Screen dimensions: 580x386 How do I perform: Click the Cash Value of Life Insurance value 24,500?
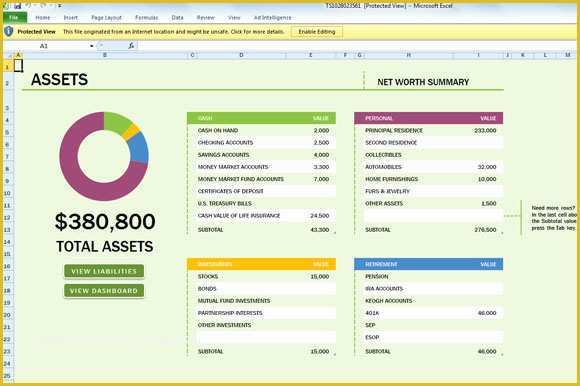320,216
